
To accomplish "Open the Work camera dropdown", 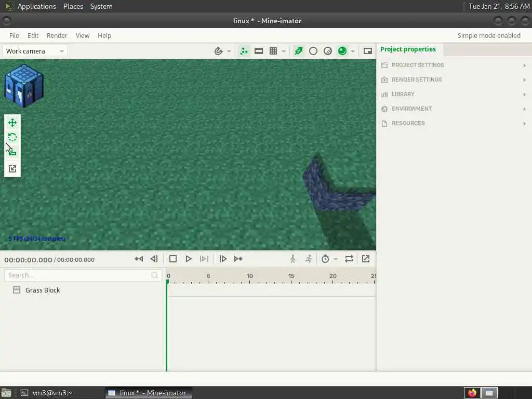I will coord(35,51).
